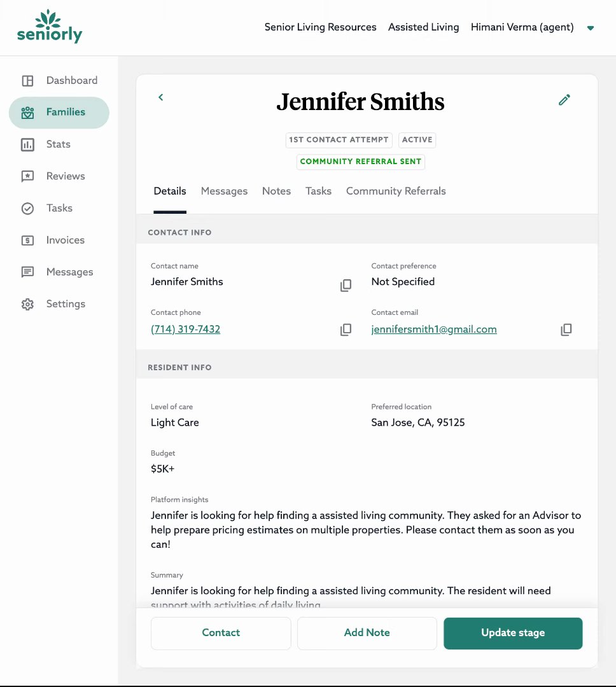Open Senior Living Resources in top navigation
Screen dimensions: 616x687
tap(320, 27)
